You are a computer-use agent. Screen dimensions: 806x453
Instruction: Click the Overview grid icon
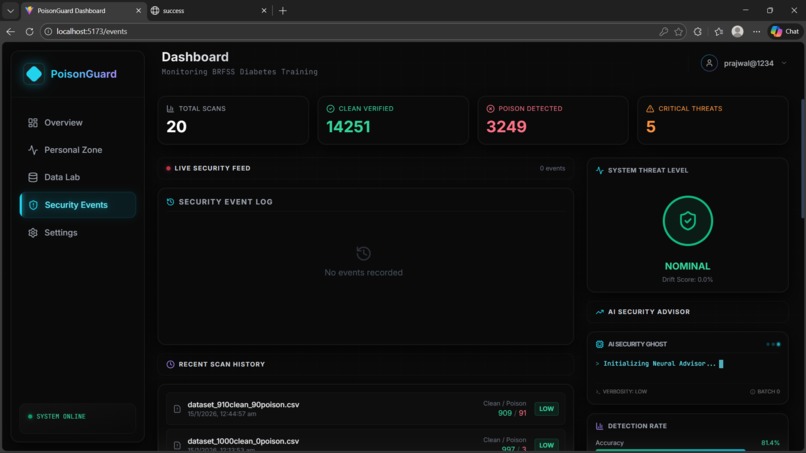pos(33,122)
